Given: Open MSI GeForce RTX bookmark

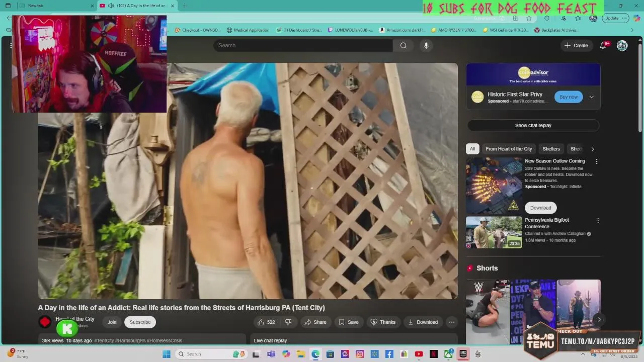Looking at the screenshot, I should click(x=506, y=30).
